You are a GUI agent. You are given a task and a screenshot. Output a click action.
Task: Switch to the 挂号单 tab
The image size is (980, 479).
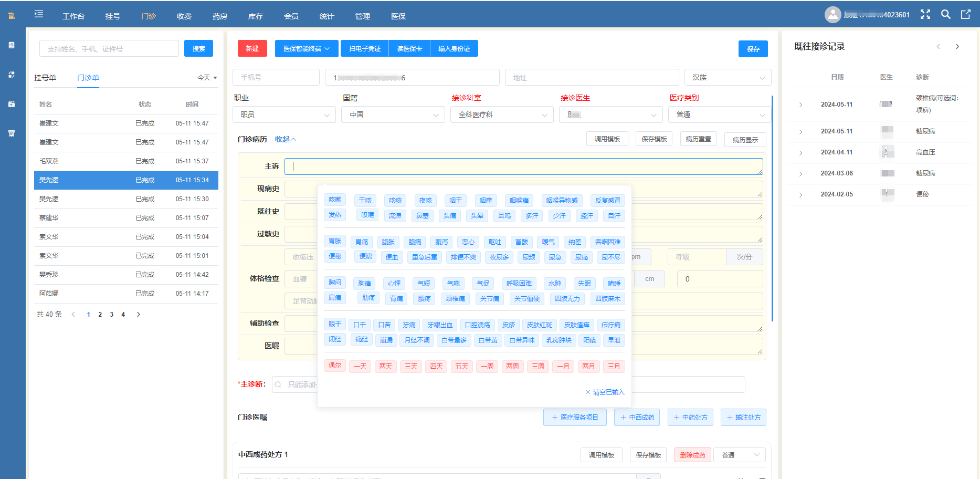pos(46,77)
